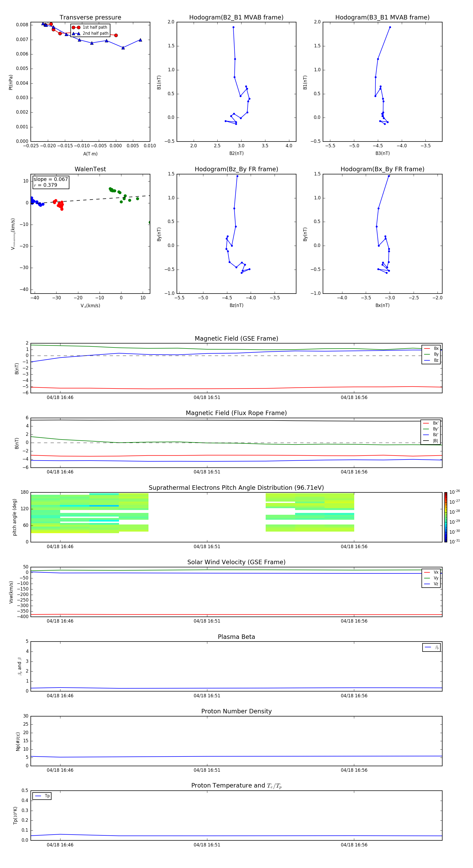
Task: Click the "Tp(10^6K)" y-axis label
Action: pos(15,815)
